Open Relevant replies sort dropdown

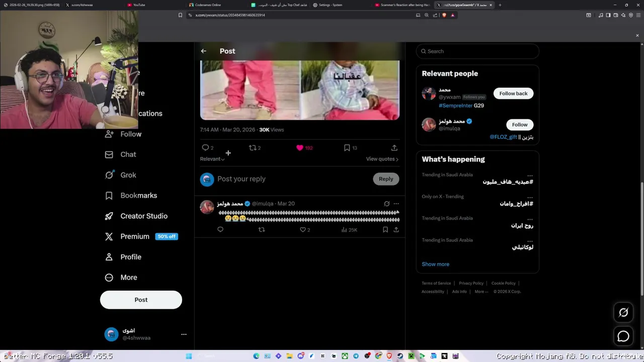(212, 159)
